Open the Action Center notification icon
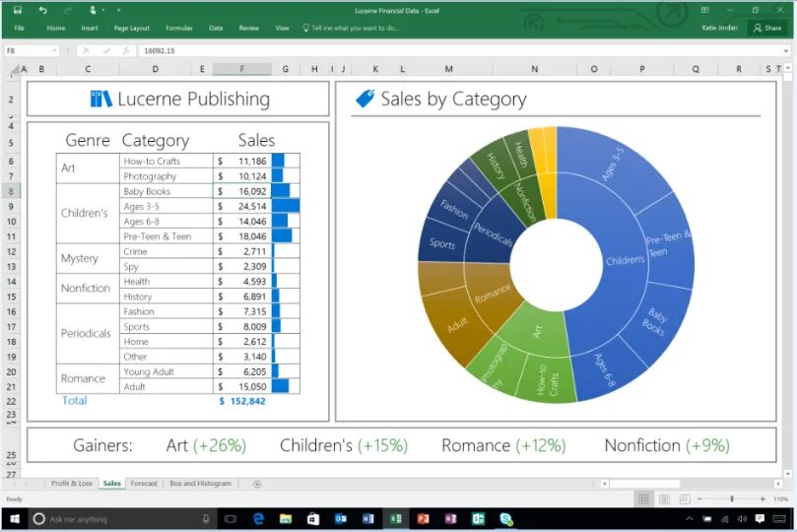The image size is (797, 532). click(760, 519)
